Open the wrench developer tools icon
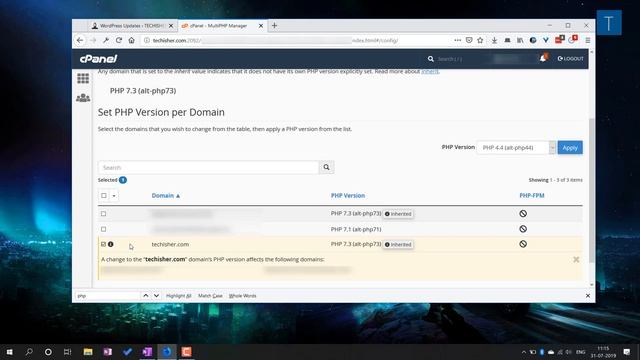The image size is (640, 360). click(x=106, y=40)
